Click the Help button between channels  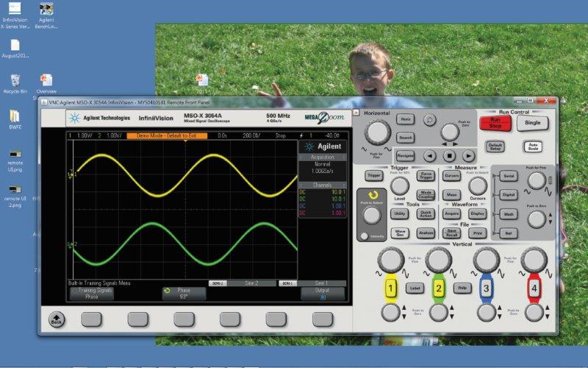coord(462,288)
